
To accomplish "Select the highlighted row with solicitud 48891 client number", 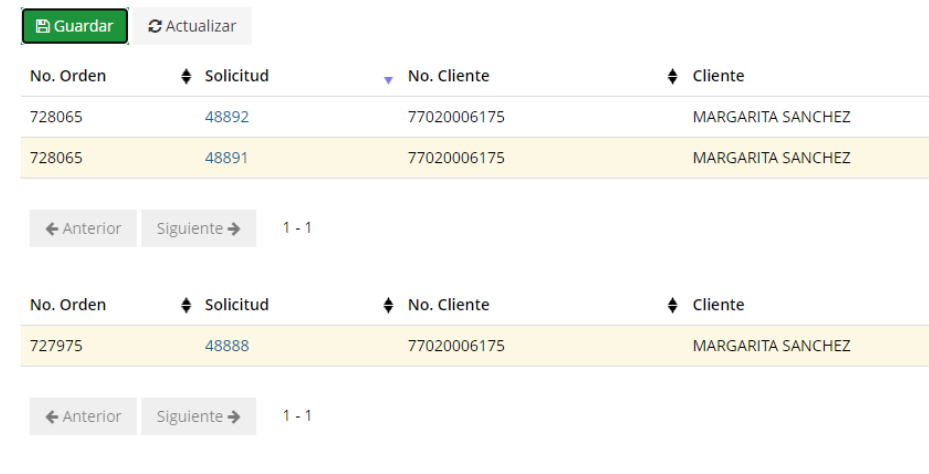I will (456, 158).
